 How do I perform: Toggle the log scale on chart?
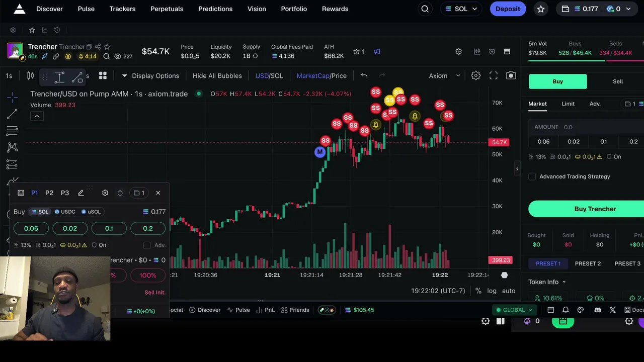(x=492, y=291)
